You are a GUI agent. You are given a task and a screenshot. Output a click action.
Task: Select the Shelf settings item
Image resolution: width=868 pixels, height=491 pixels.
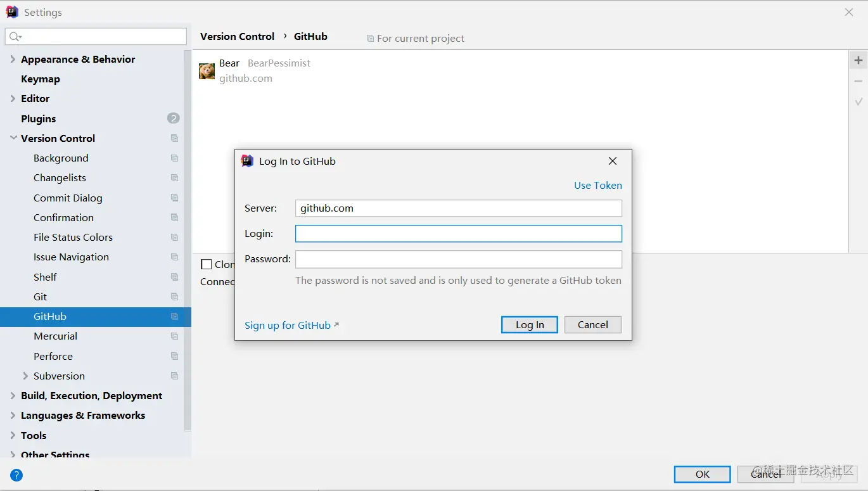pos(45,277)
